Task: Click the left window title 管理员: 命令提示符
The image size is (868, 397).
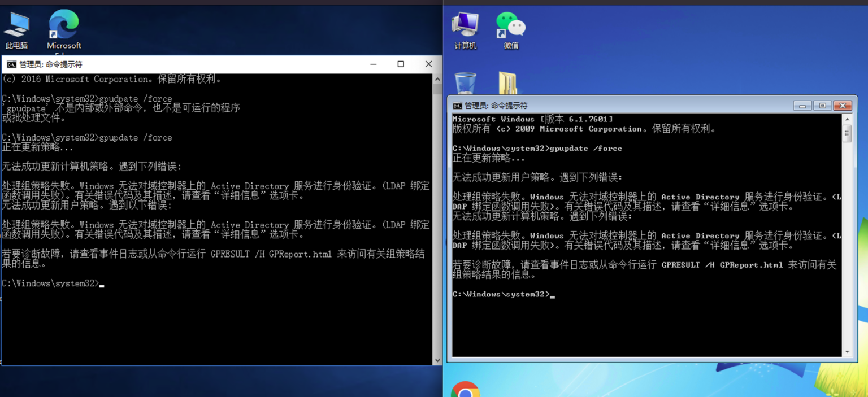Action: coord(51,64)
